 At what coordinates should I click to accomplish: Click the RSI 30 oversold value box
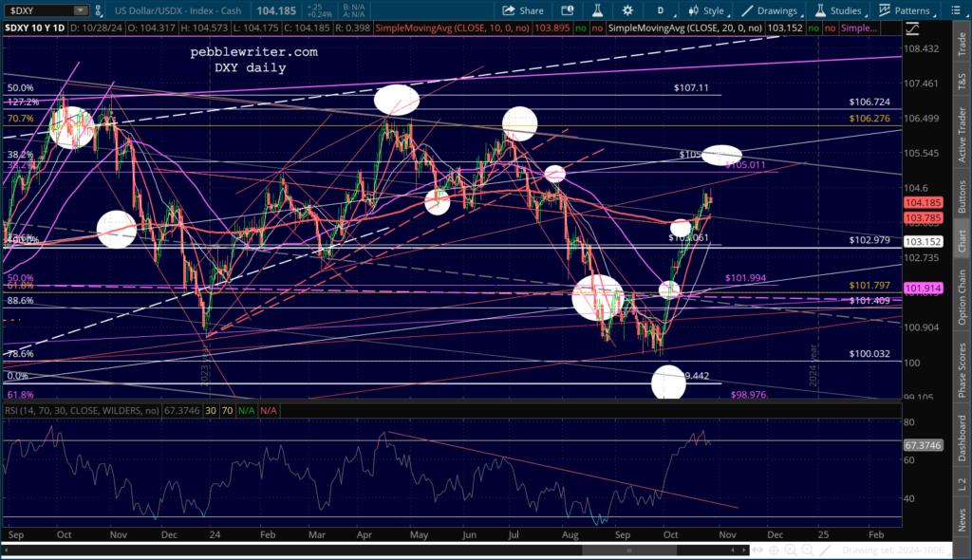(x=211, y=411)
